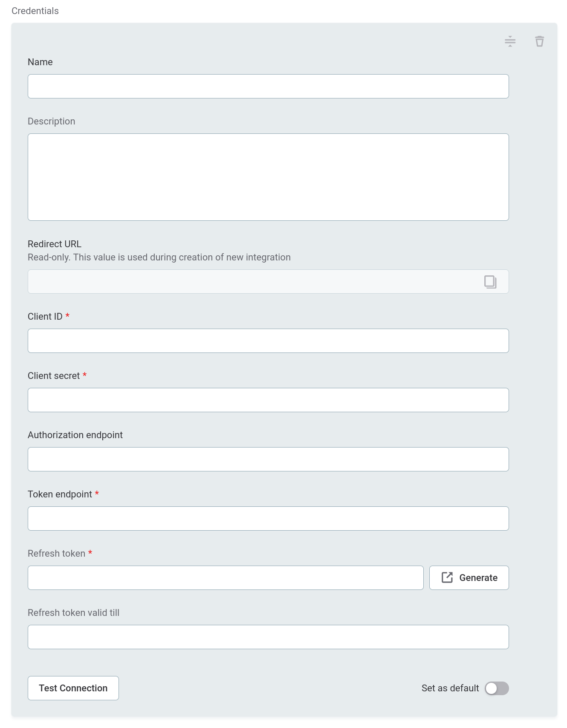Viewport: 567px width, 728px height.
Task: Click the Credentials section heading
Action: tap(35, 11)
